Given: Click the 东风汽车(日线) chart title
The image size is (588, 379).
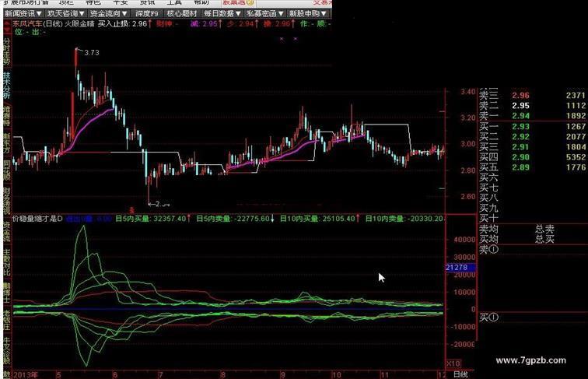Looking at the screenshot, I should click(37, 23).
